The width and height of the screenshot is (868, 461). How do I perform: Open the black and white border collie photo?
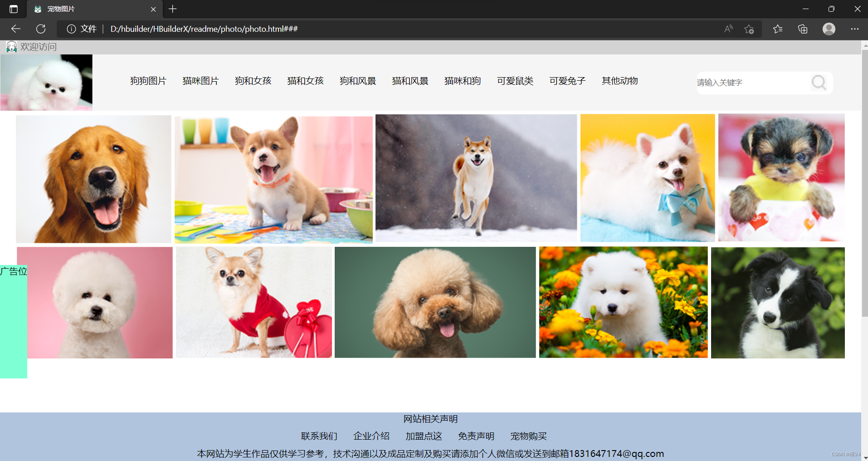tap(778, 303)
